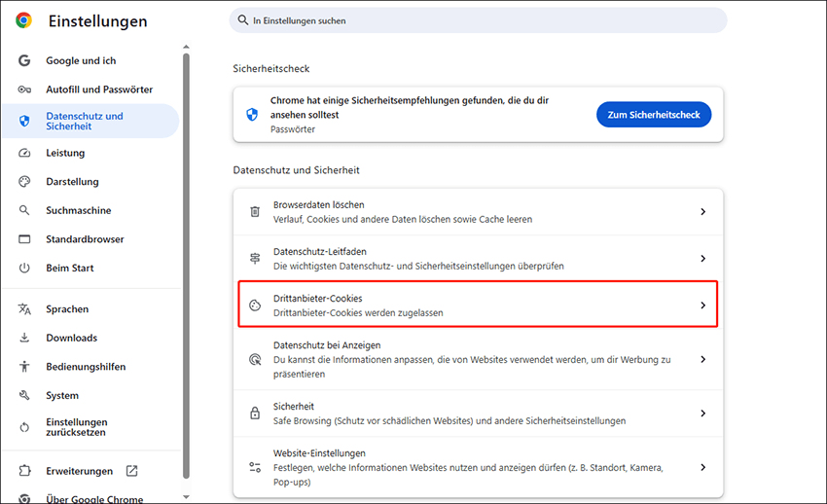
Task: Click the trash icon for Browserdaten löschen
Action: point(255,211)
